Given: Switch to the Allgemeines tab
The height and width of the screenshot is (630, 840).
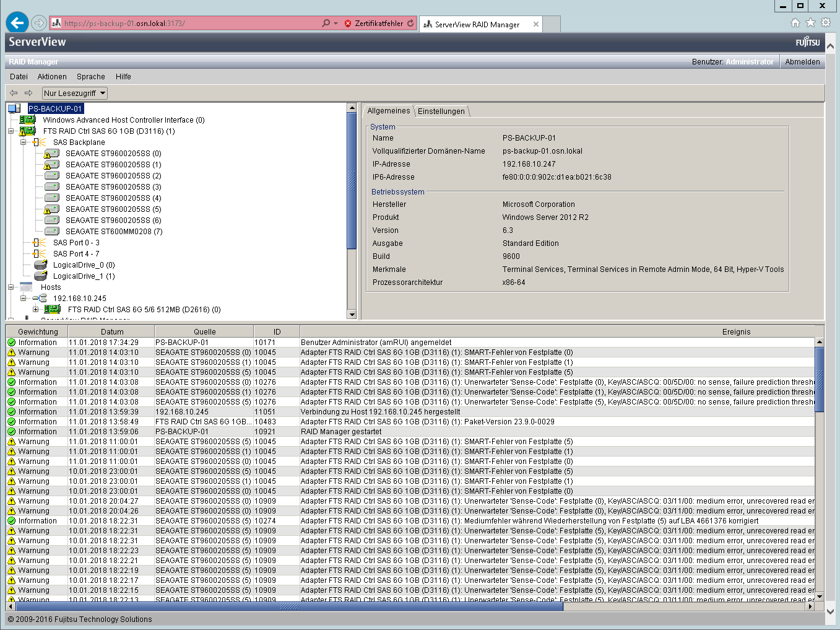Looking at the screenshot, I should pyautogui.click(x=389, y=111).
